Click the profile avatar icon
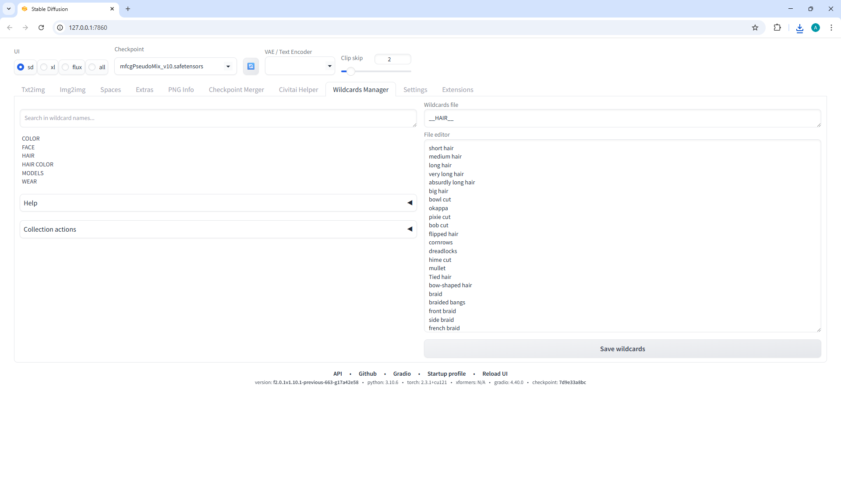Viewport: 841px width, 504px height. (815, 28)
